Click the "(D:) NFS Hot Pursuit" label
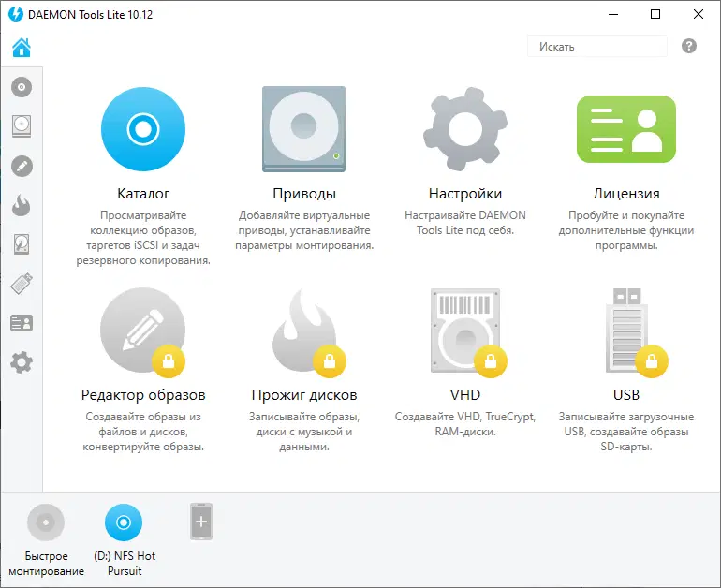The height and width of the screenshot is (588, 721). tap(125, 564)
